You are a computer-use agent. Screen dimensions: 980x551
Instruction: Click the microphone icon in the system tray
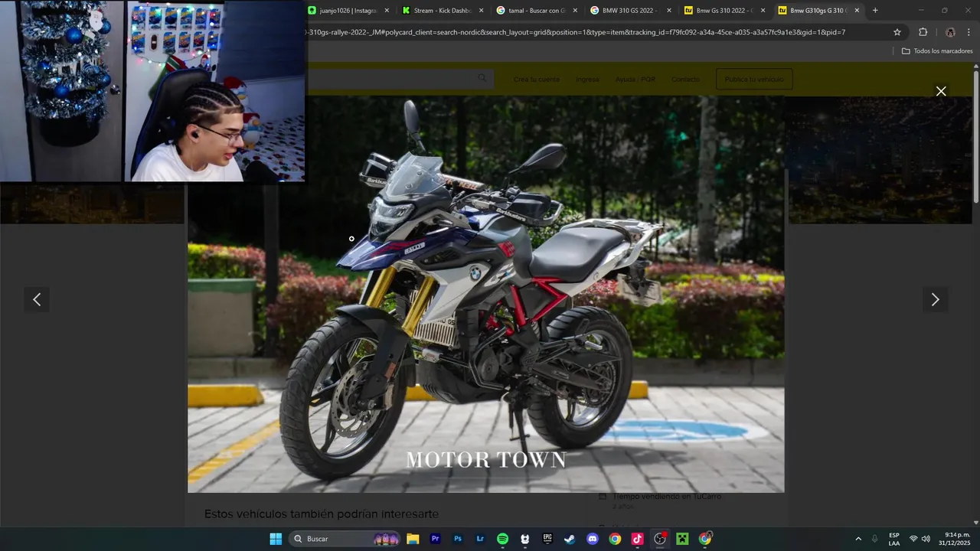tap(875, 539)
